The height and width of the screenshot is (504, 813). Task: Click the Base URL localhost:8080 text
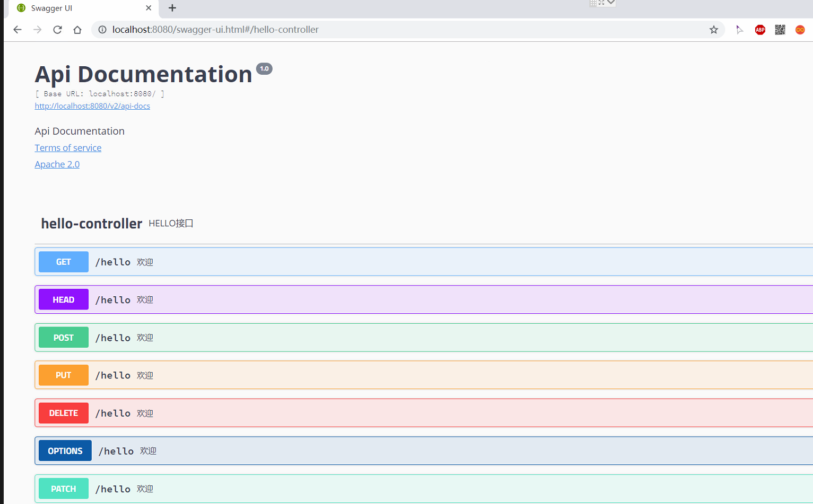click(x=100, y=94)
